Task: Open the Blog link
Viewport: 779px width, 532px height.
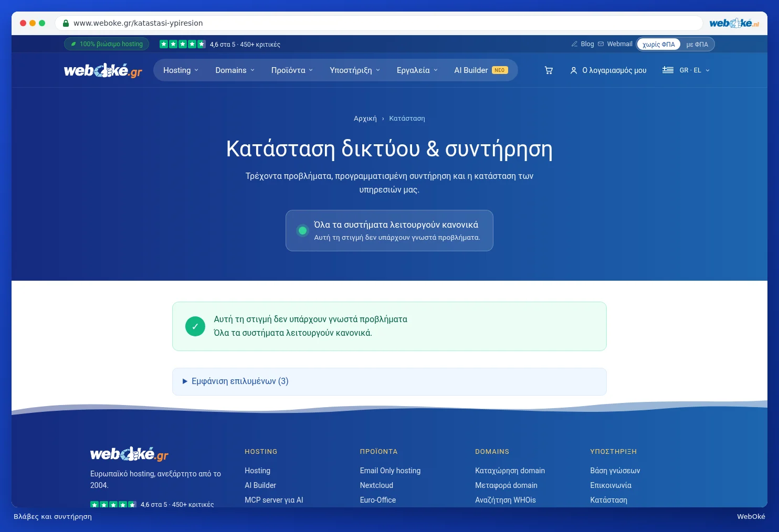Action: pos(583,44)
